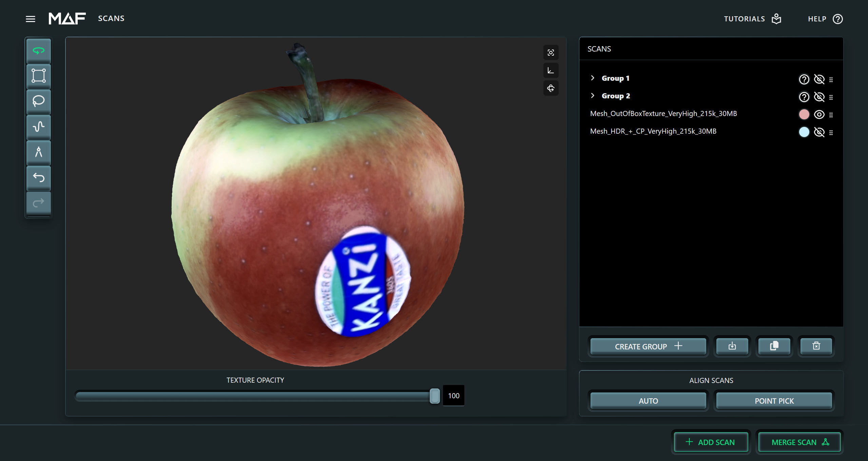The image size is (868, 461).
Task: Select the smoothing curve tool
Action: coord(38,127)
